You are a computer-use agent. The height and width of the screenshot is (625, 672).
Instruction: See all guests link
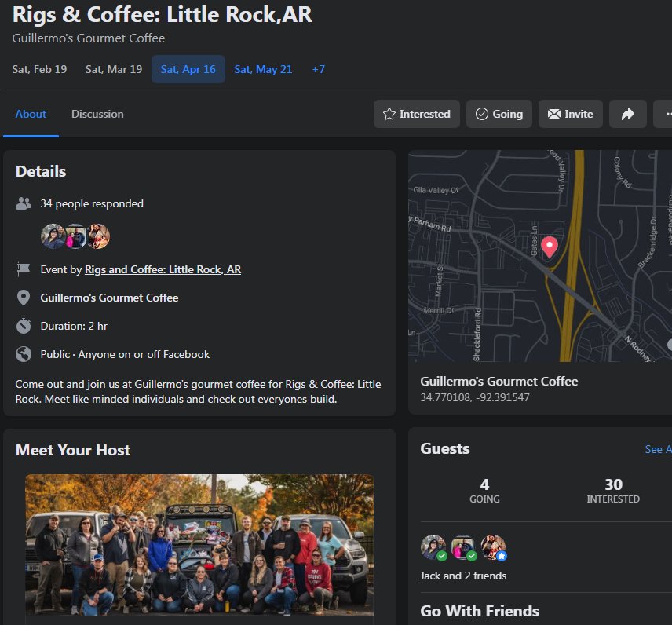659,449
